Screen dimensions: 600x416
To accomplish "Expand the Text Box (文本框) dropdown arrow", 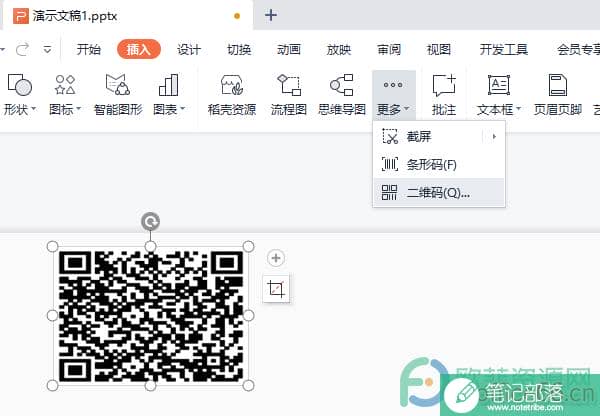I will point(518,109).
